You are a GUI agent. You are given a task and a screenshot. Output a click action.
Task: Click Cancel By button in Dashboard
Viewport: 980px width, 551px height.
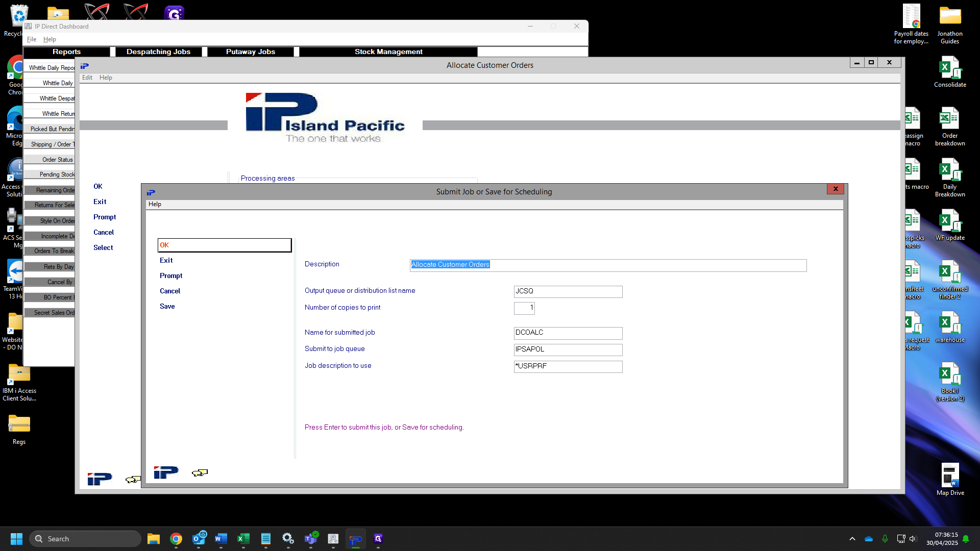50,282
